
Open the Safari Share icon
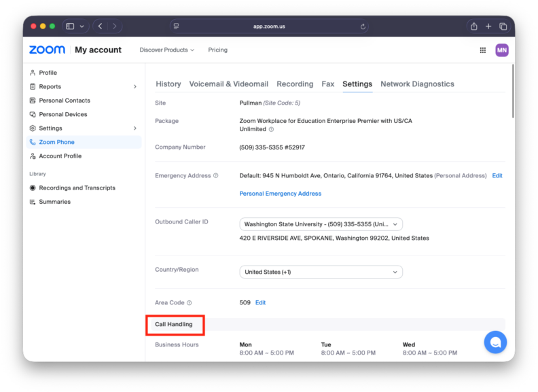(x=474, y=26)
